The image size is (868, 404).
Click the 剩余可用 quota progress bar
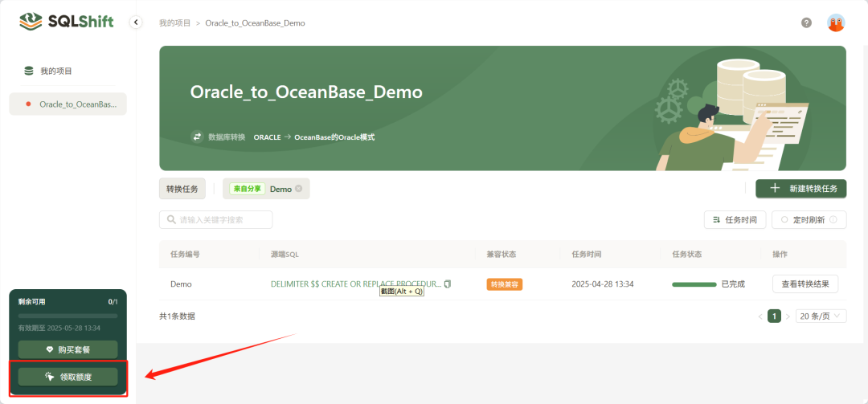click(x=68, y=316)
